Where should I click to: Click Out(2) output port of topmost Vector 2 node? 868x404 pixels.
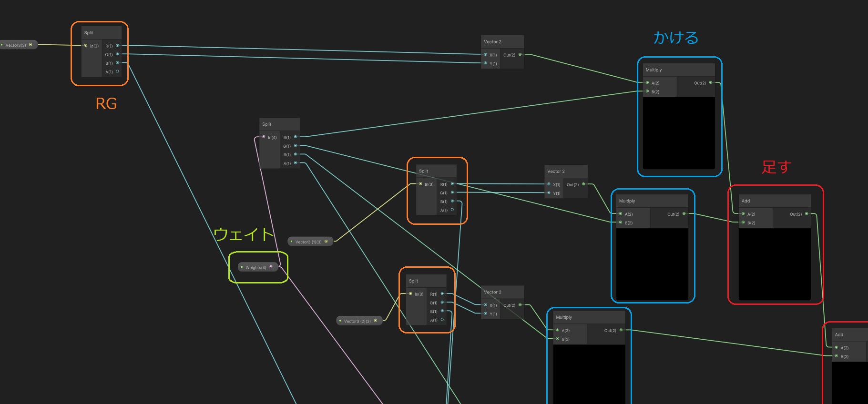point(520,55)
